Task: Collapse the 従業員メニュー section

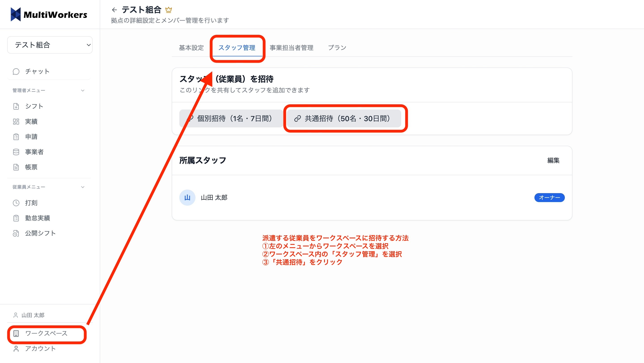Action: click(83, 187)
